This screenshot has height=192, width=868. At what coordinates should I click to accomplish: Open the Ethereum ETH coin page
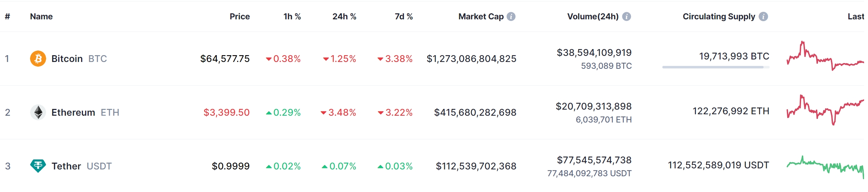tap(73, 112)
